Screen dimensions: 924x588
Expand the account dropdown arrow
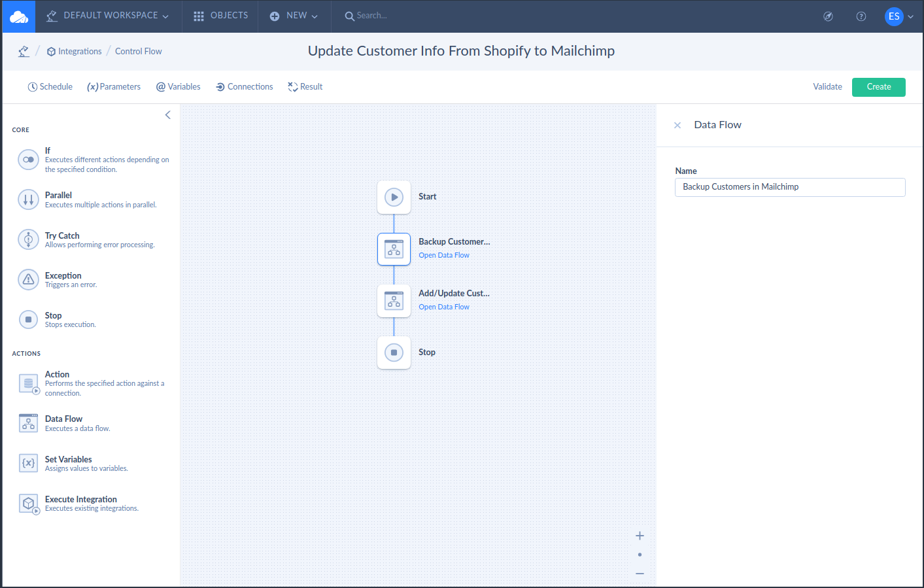coord(910,17)
